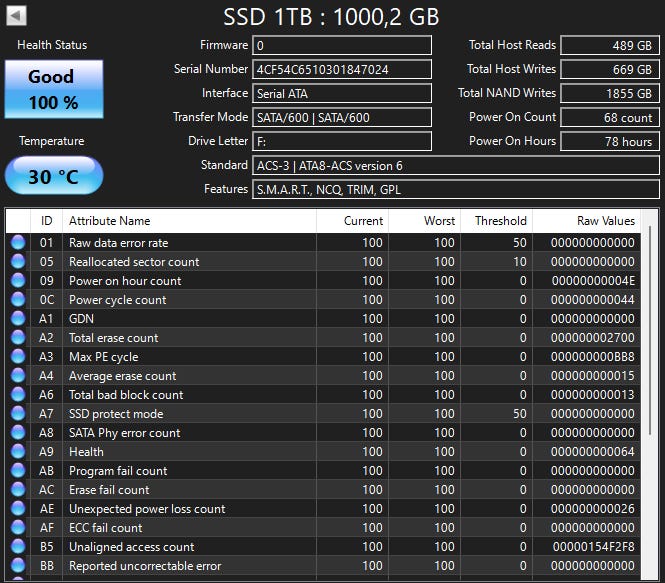Viewport: 665px width, 583px height.
Task: Click the Firmware value field
Action: [342, 45]
